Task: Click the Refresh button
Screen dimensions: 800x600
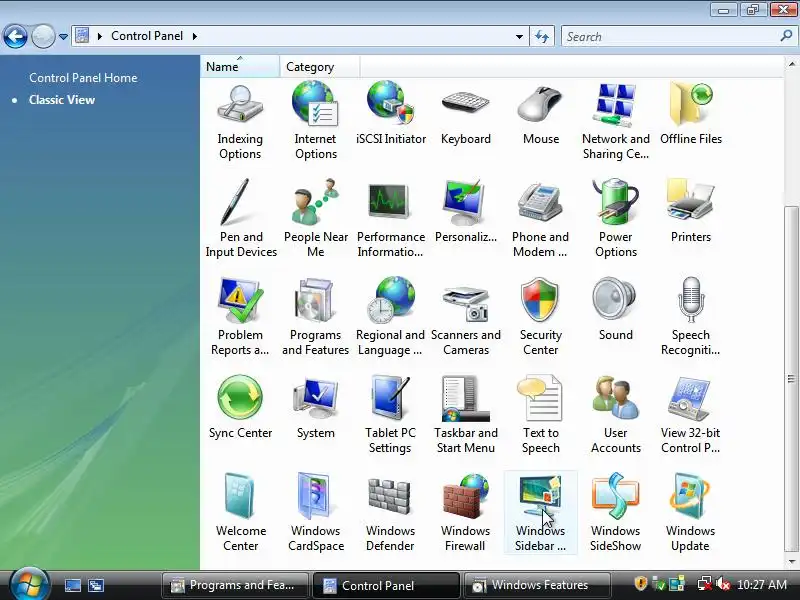Action: click(x=542, y=36)
